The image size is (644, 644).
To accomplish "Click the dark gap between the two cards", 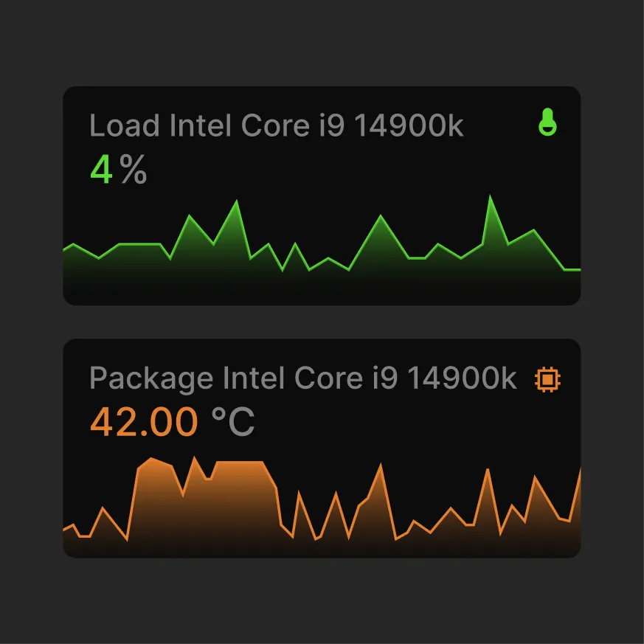I will [x=322, y=322].
